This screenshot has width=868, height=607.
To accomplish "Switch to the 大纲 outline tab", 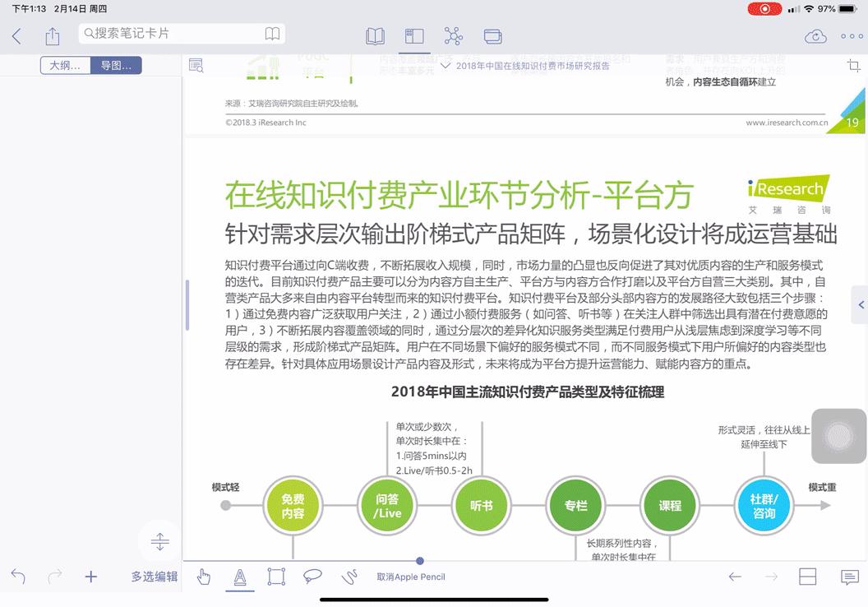I will (65, 64).
